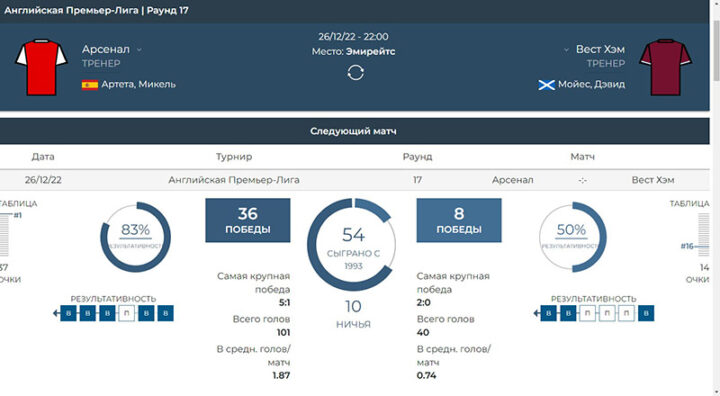The height and width of the screenshot is (396, 720).
Task: Open coach Артета, Микель link
Action: tap(138, 85)
